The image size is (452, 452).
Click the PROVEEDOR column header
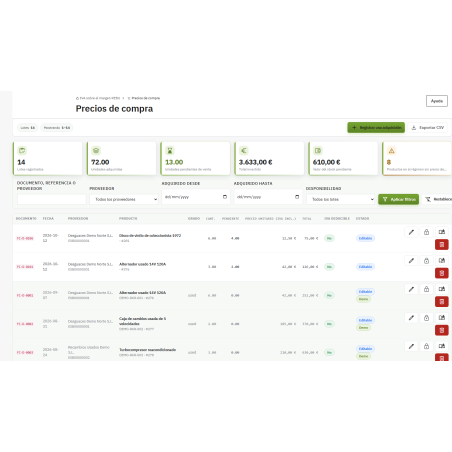click(x=78, y=219)
